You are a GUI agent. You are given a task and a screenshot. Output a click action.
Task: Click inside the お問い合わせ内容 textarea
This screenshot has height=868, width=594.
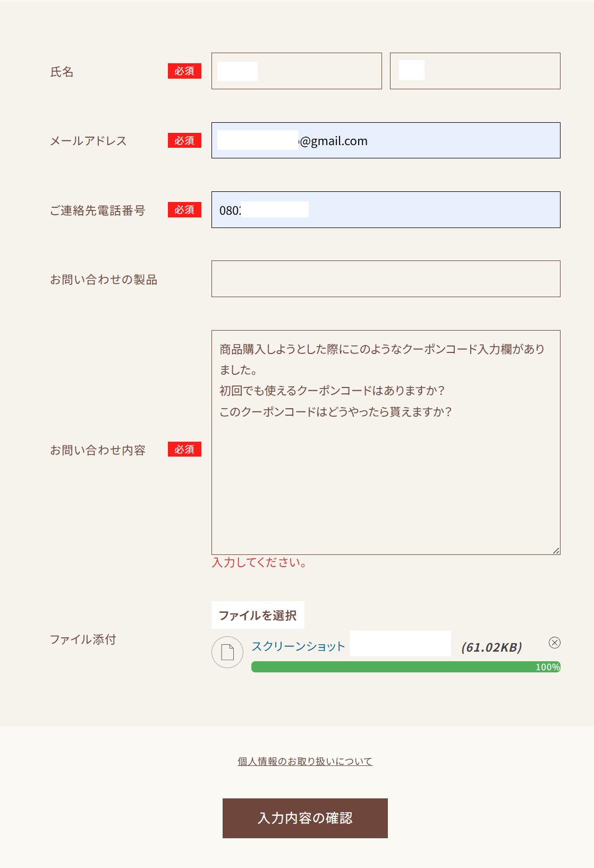(x=386, y=478)
